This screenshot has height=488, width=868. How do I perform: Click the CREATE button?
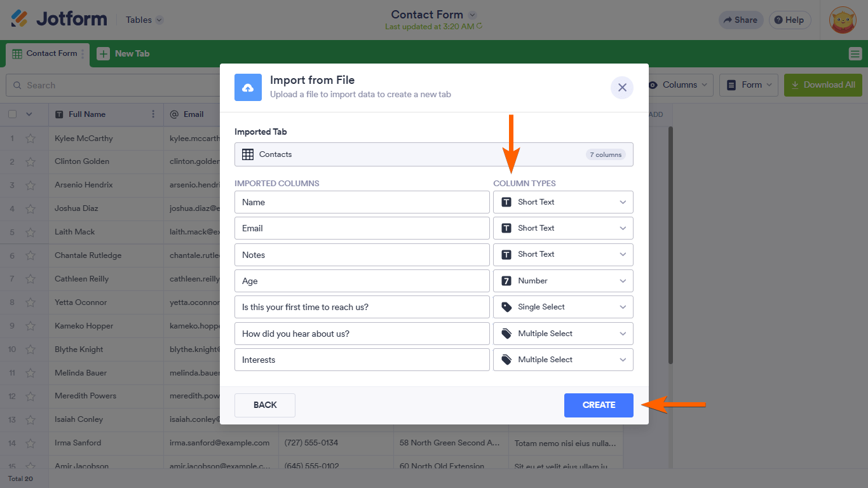599,405
